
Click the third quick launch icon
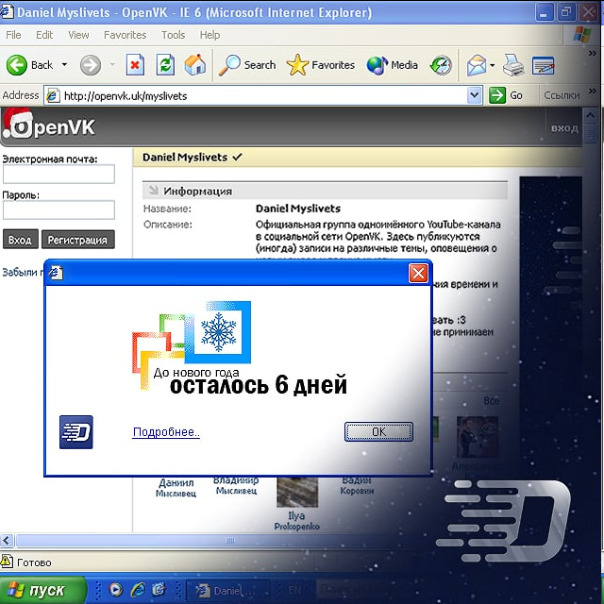(x=159, y=589)
